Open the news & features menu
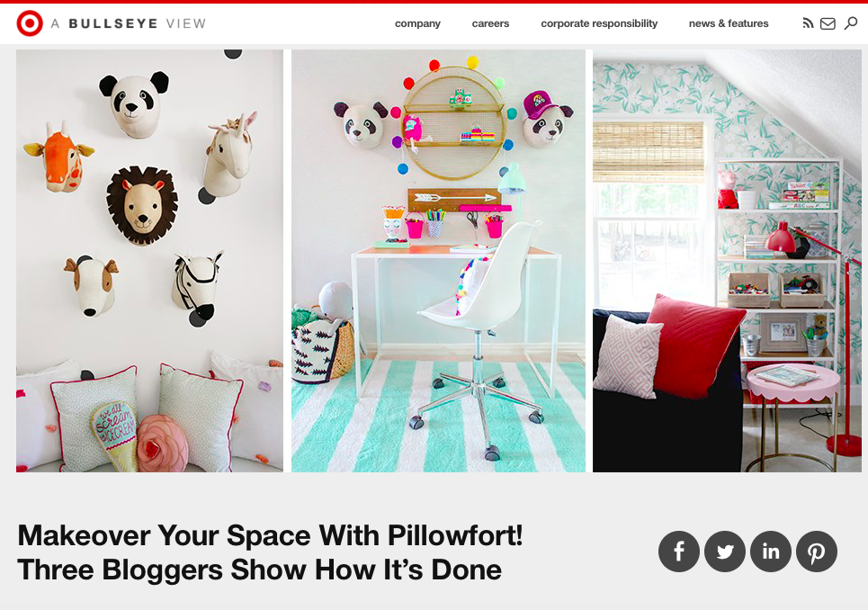This screenshot has width=868, height=610. click(x=729, y=23)
